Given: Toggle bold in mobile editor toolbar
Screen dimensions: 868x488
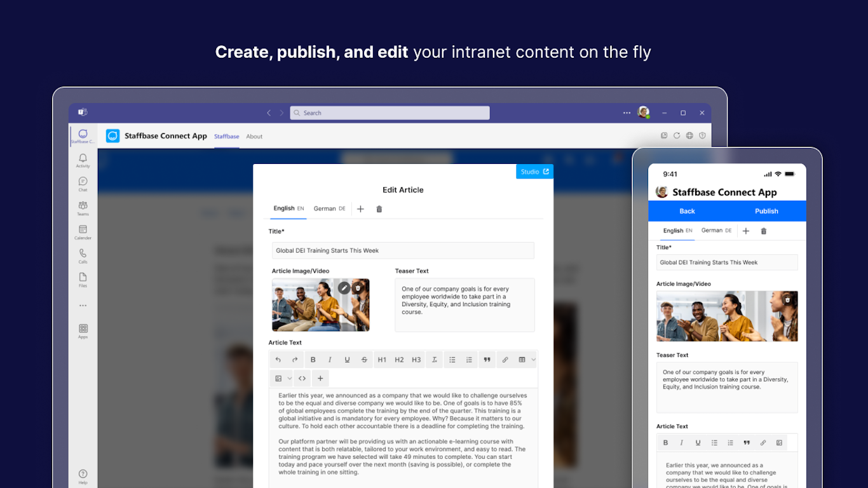Looking at the screenshot, I should 665,443.
